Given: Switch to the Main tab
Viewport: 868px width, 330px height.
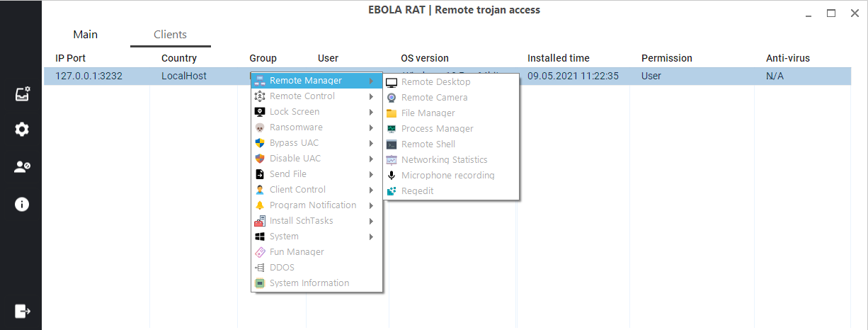Looking at the screenshot, I should pyautogui.click(x=86, y=35).
